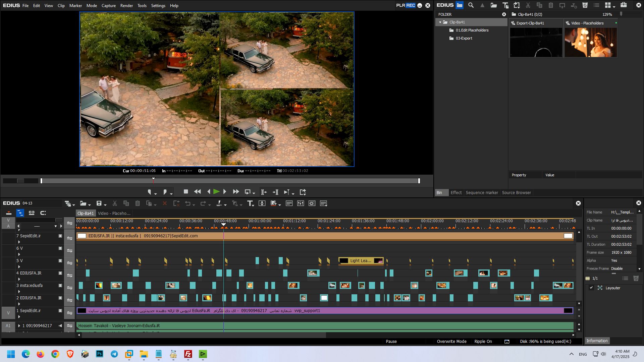The width and height of the screenshot is (644, 362).
Task: Toggle group/link mode icon
Action: [x=32, y=213]
